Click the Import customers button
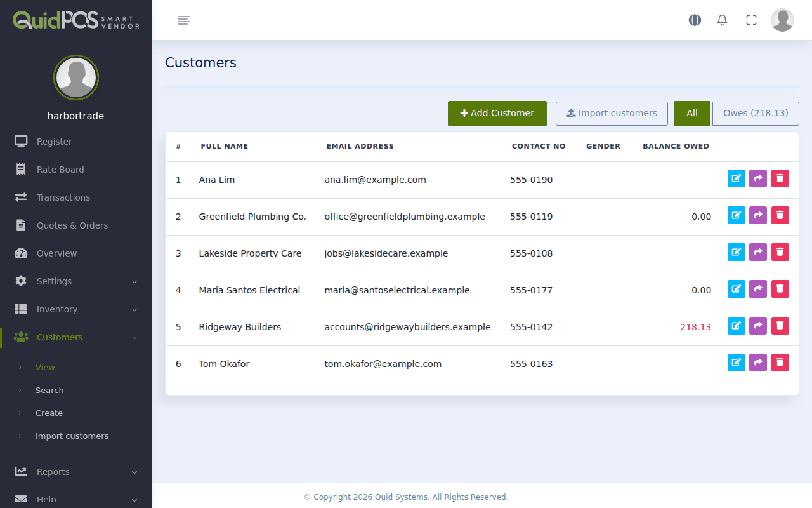The height and width of the screenshot is (508, 812). pos(612,113)
